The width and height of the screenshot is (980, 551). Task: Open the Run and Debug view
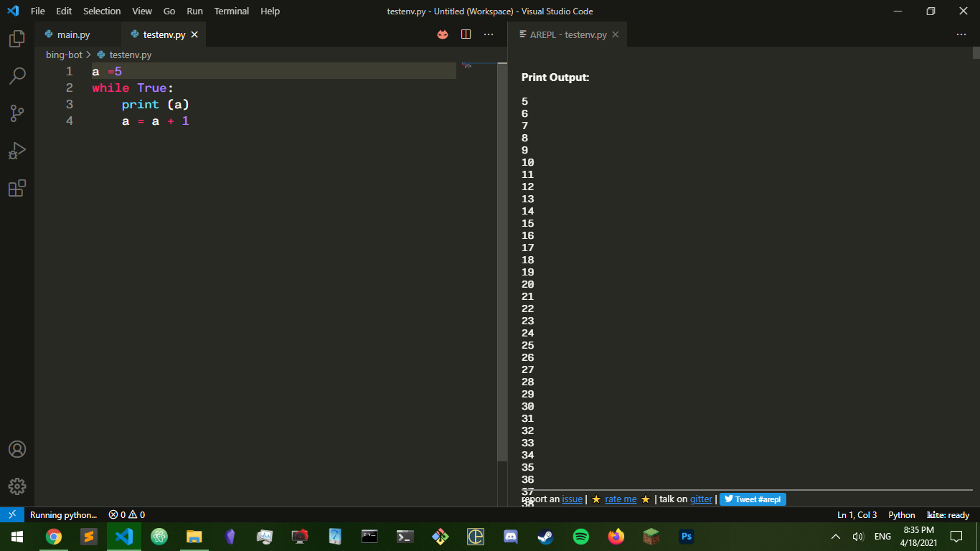[x=17, y=150]
